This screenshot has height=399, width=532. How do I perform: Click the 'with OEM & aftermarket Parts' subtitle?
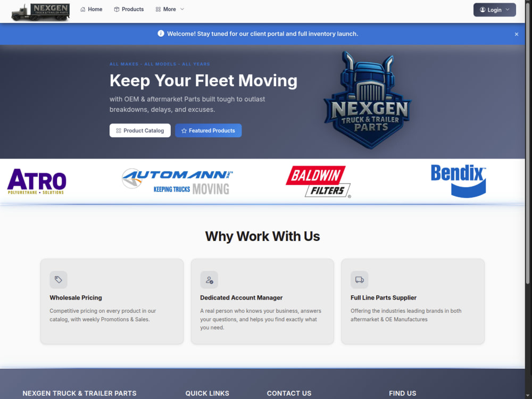[187, 104]
